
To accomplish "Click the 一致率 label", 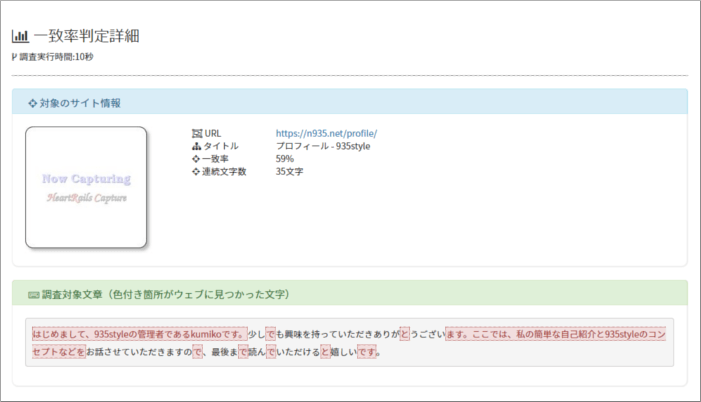I will point(215,159).
